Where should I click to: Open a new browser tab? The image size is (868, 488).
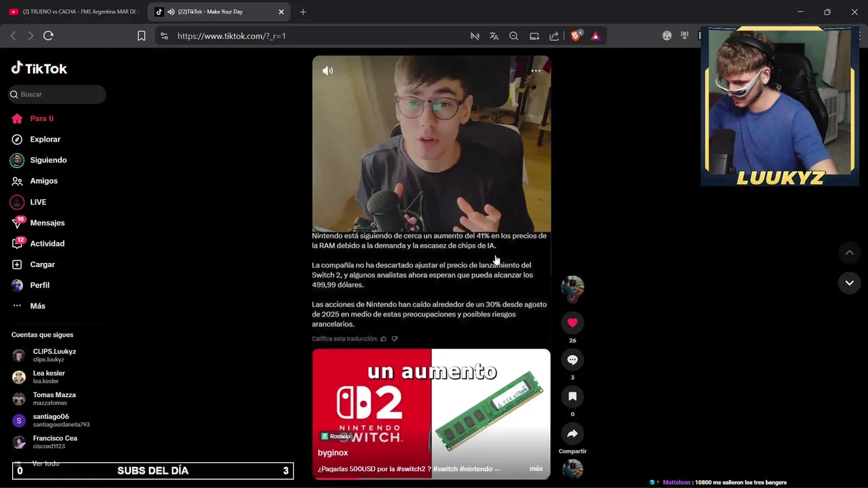(303, 12)
